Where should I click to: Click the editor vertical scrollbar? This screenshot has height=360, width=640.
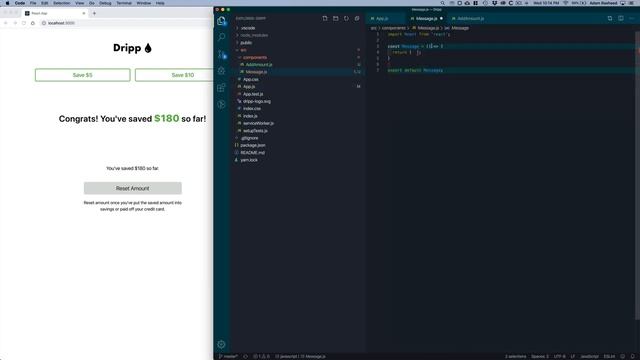(638, 176)
